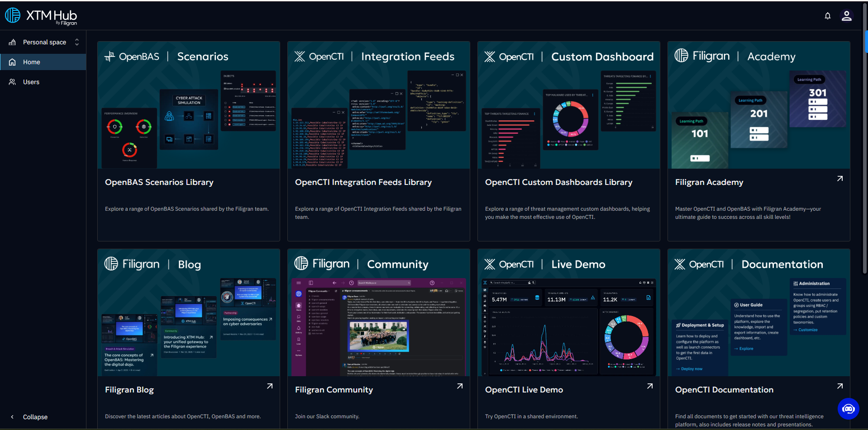Open the OpenCTI Live Demo card title
This screenshot has height=430, width=868.
[x=524, y=390]
